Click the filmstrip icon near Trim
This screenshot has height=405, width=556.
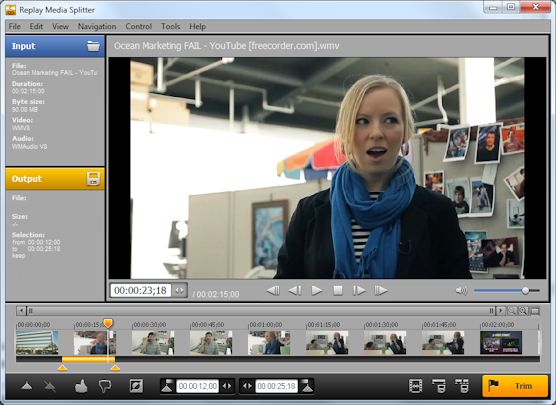(415, 386)
